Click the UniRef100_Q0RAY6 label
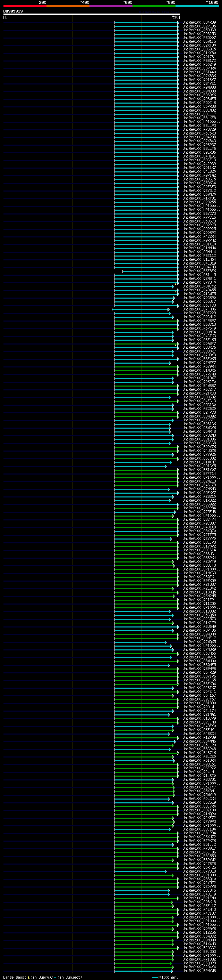The image size is (222, 980). pos(199,929)
